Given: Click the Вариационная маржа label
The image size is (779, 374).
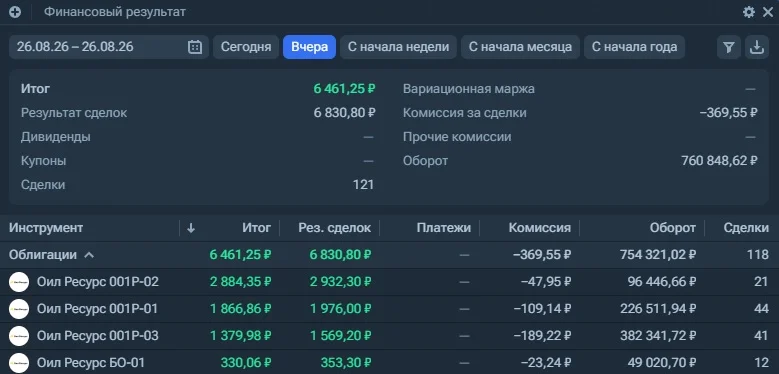Looking at the screenshot, I should coord(469,89).
